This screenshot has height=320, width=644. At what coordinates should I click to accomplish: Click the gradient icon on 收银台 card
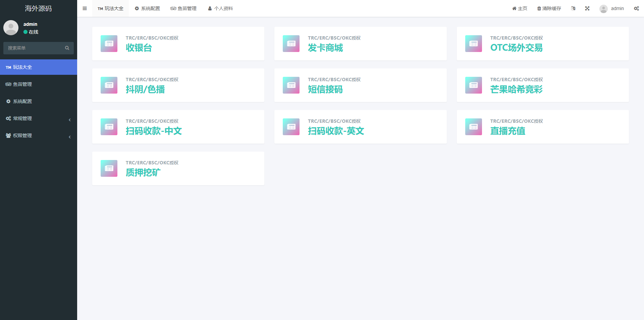pyautogui.click(x=109, y=44)
